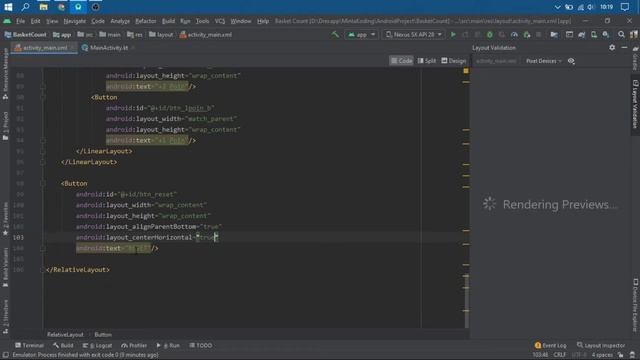
Task: Click the 4 spaces indent setting in status bar
Action: point(602,355)
